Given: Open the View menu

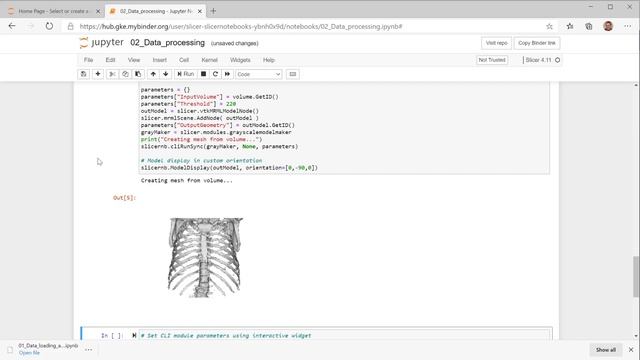Looking at the screenshot, I should click(134, 60).
